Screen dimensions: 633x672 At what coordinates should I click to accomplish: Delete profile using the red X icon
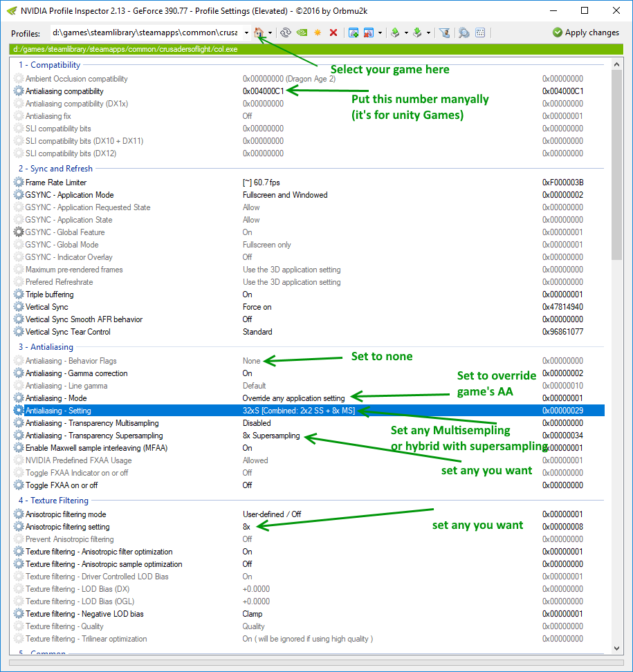(x=333, y=32)
